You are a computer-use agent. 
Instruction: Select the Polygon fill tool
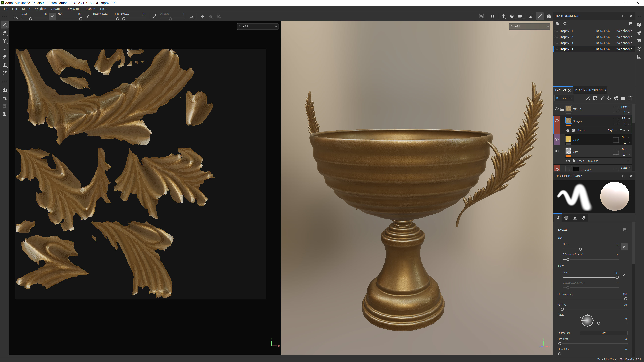(x=4, y=49)
